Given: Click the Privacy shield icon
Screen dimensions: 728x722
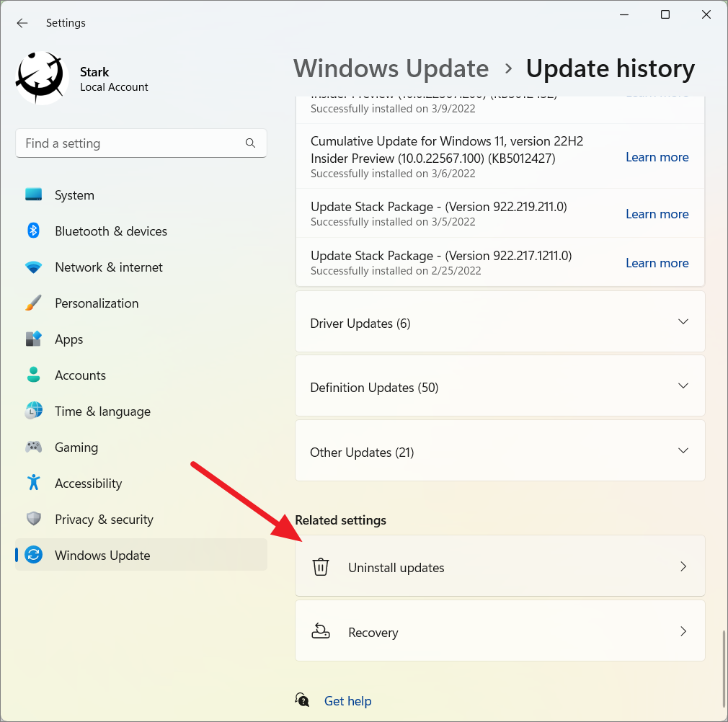Looking at the screenshot, I should (33, 519).
